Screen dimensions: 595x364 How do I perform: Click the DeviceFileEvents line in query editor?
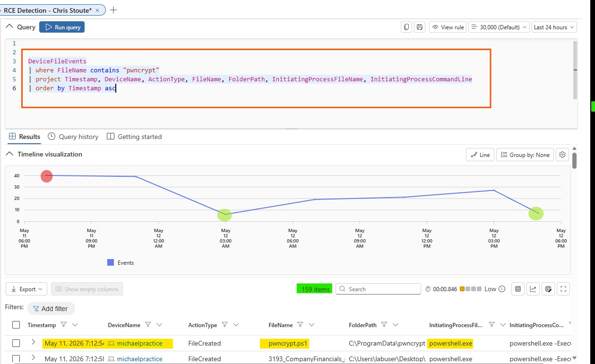point(57,61)
